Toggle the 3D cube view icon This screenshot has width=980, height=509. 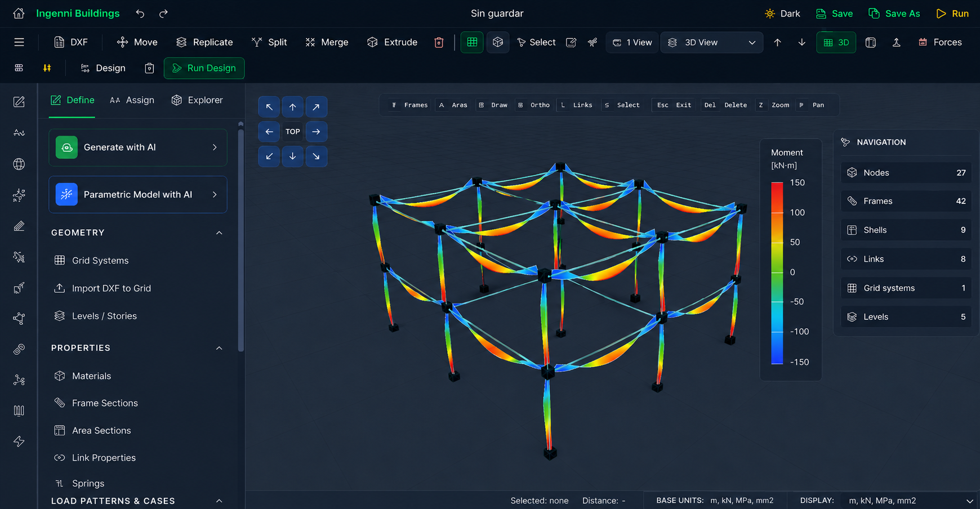[x=498, y=42]
